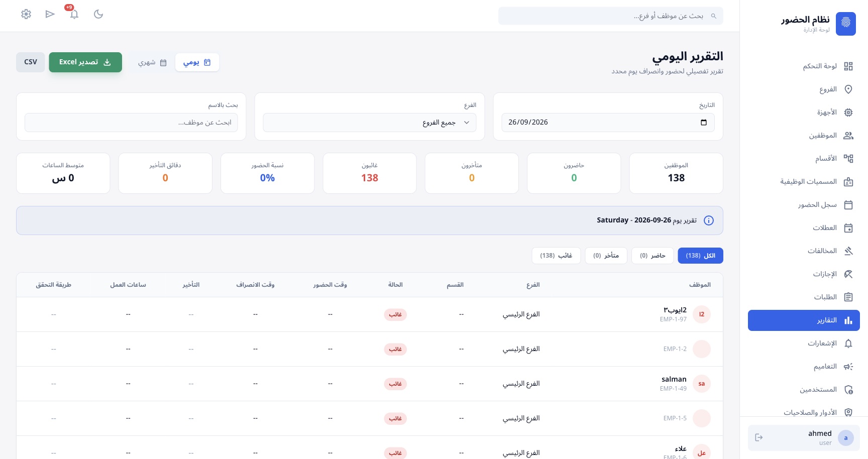Screen dimensions: 868x459
Task: Open سجل الحضور attendance log item
Action: [804, 205]
